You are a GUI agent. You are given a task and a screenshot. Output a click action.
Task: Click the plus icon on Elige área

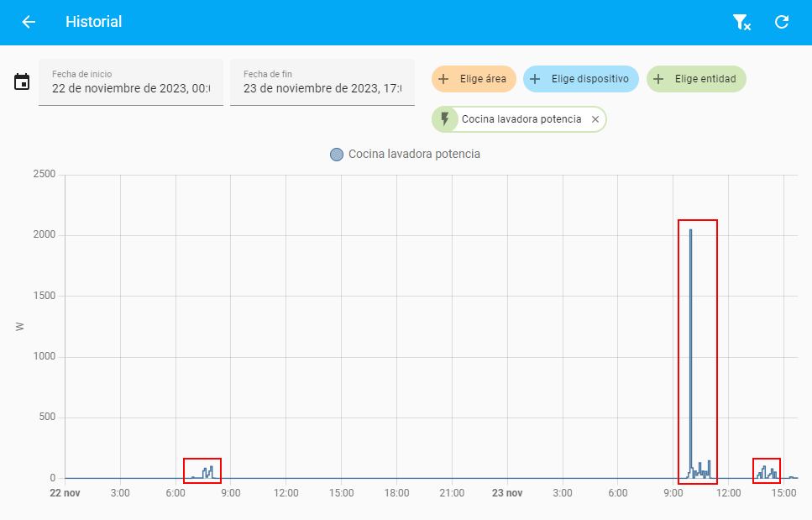(444, 79)
